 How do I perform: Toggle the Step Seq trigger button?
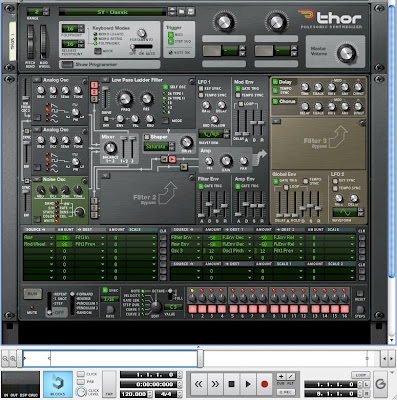(x=171, y=41)
